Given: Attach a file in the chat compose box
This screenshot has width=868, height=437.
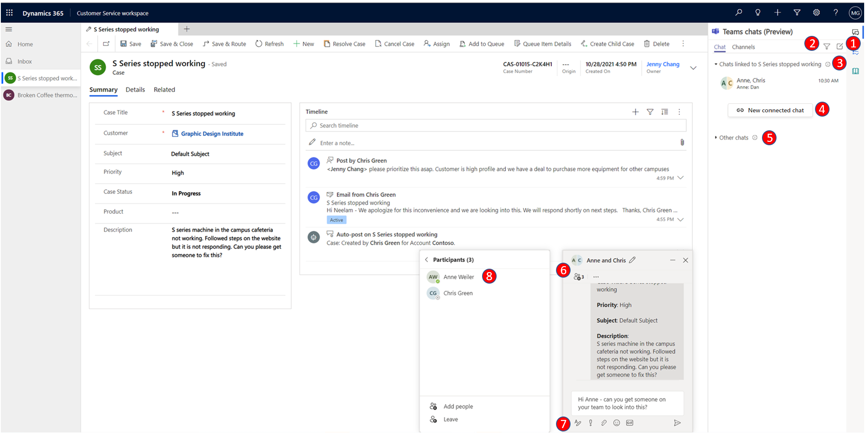Looking at the screenshot, I should (604, 423).
